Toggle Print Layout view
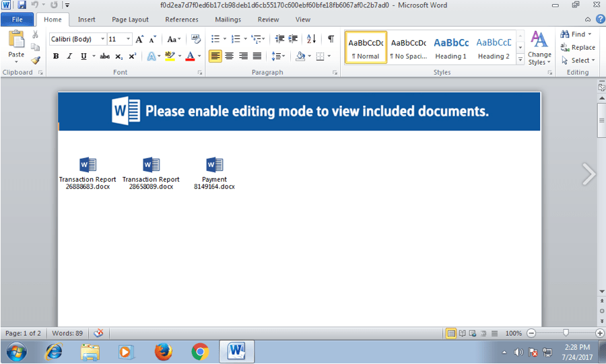The width and height of the screenshot is (606, 364). [451, 334]
